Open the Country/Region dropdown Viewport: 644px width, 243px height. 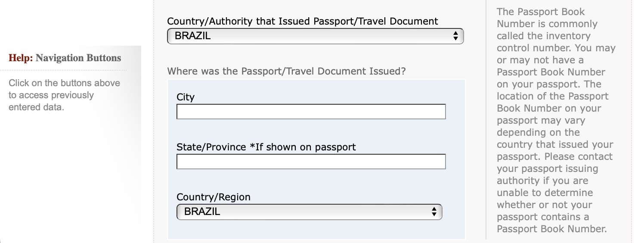click(309, 212)
